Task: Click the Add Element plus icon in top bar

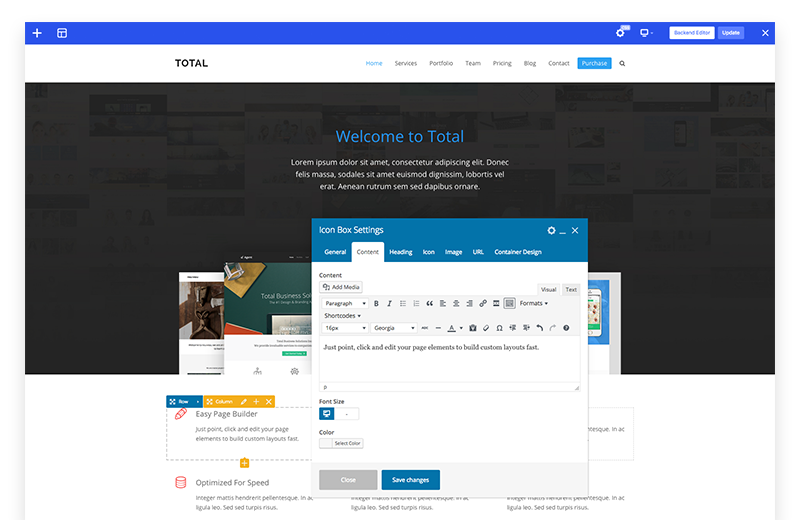Action: point(37,33)
